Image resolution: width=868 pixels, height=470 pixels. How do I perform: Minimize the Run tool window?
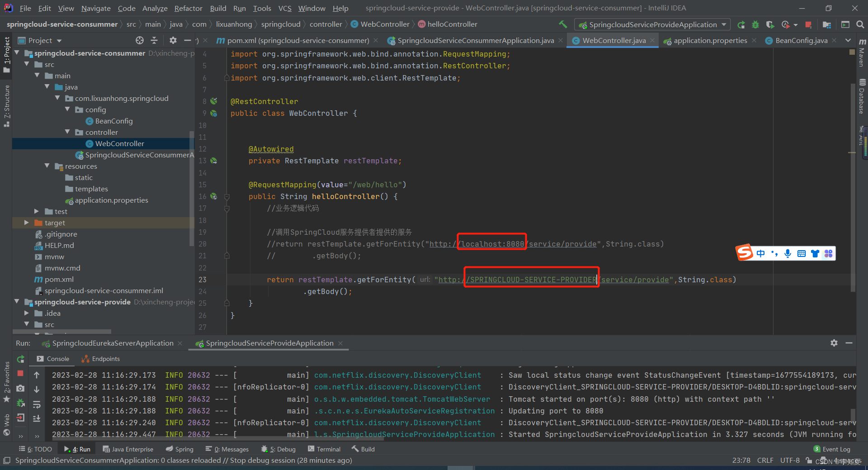[x=849, y=343]
